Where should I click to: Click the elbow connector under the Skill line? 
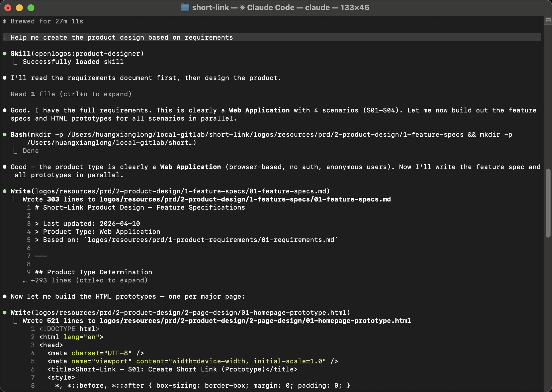[x=15, y=61]
